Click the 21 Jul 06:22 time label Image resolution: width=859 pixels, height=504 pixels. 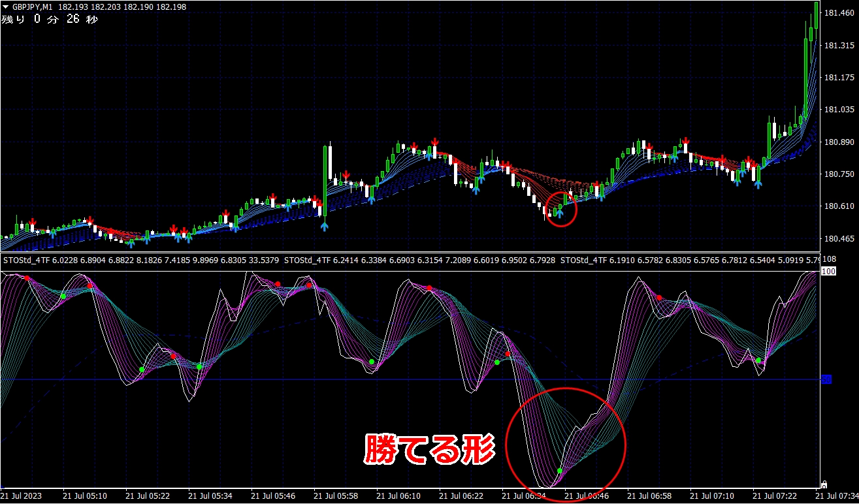tap(461, 496)
